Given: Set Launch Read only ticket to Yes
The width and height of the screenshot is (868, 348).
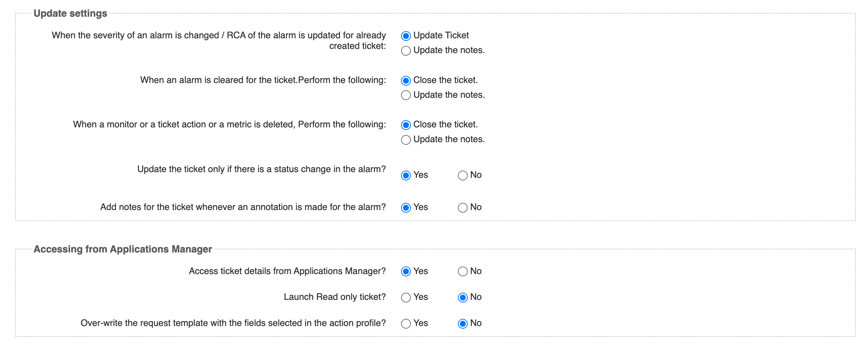Looking at the screenshot, I should tap(406, 298).
